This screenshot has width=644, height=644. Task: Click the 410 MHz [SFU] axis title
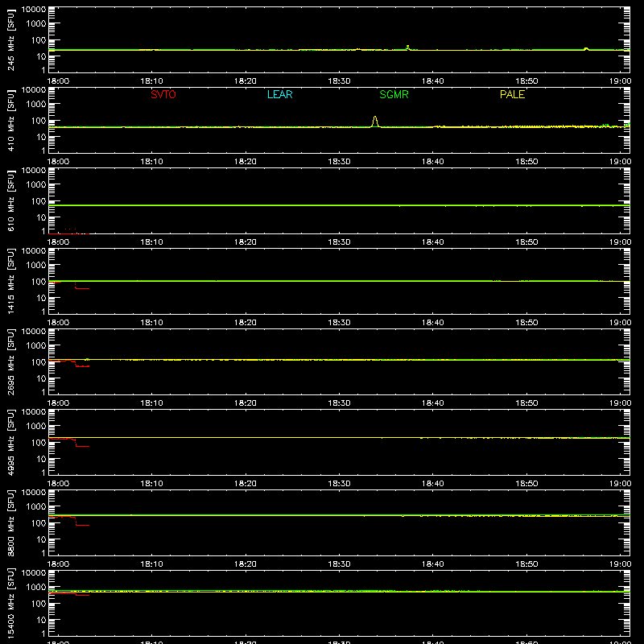[x=11, y=120]
